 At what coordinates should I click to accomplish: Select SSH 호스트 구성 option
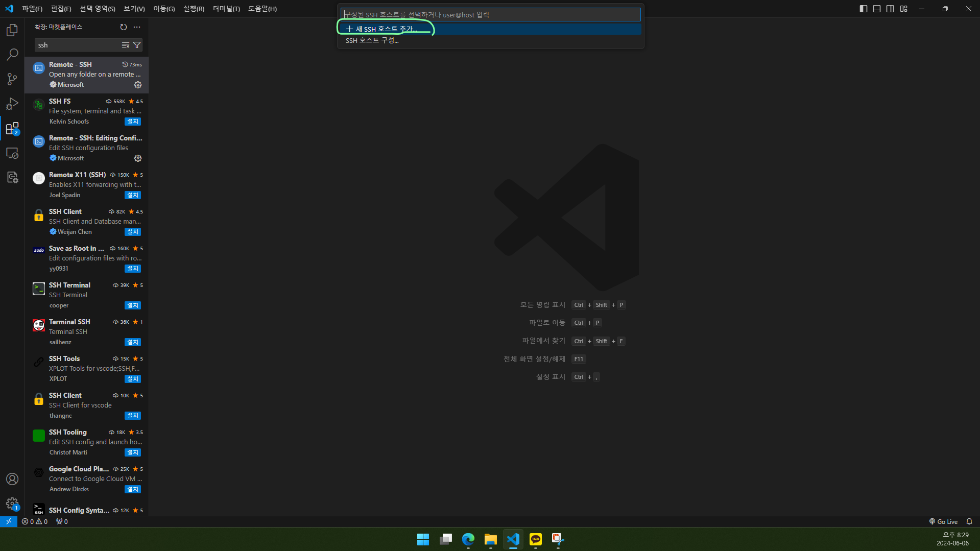(490, 40)
